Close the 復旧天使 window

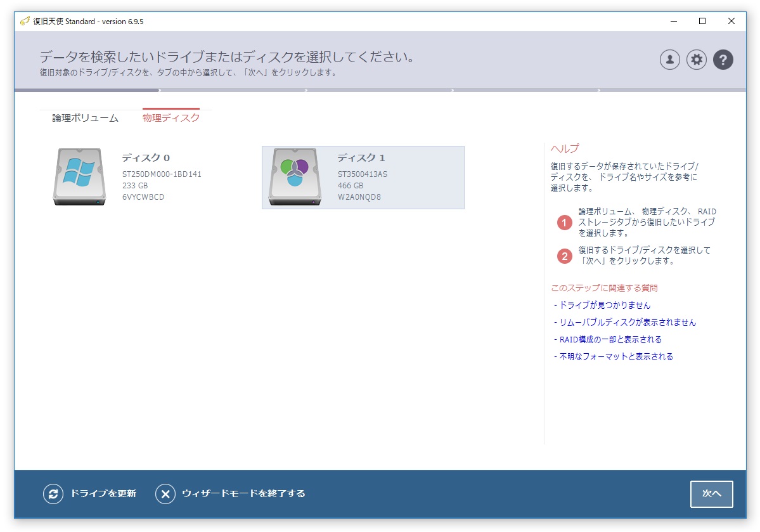(x=731, y=22)
